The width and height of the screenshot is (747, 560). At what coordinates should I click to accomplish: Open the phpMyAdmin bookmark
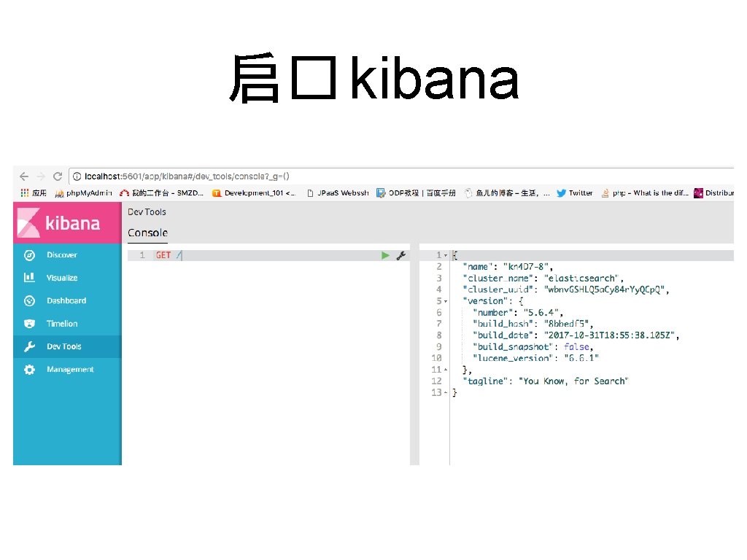point(84,192)
